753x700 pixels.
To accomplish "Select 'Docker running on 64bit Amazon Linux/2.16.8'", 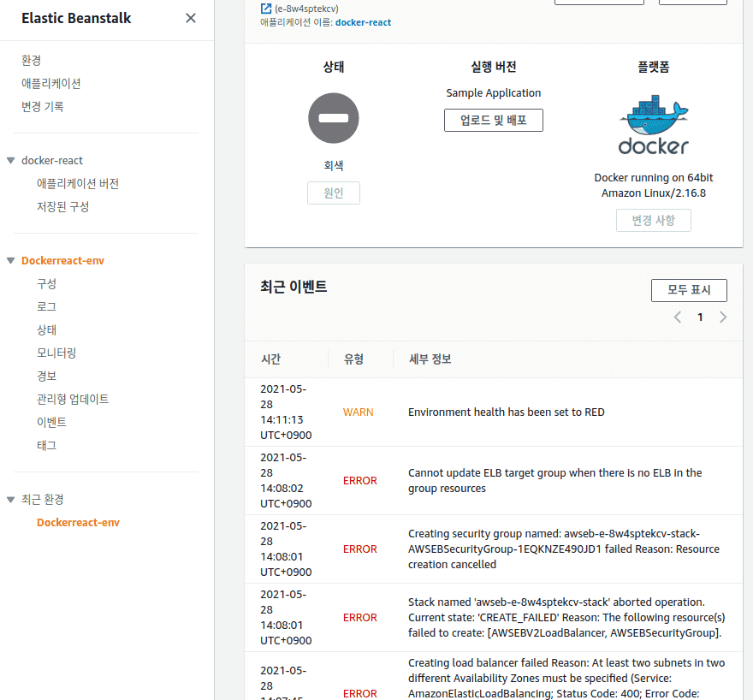I will coord(653,186).
